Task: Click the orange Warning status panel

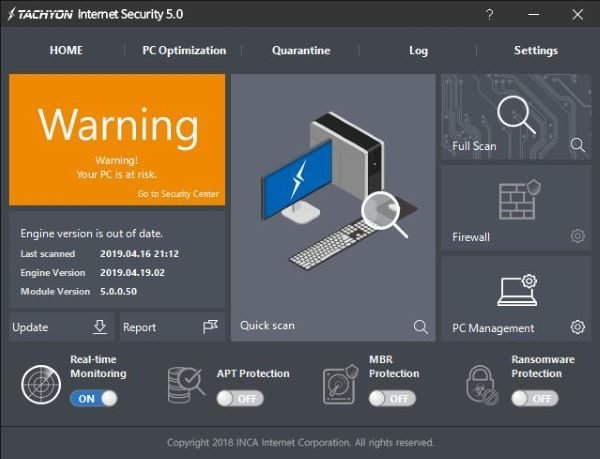Action: tap(117, 140)
